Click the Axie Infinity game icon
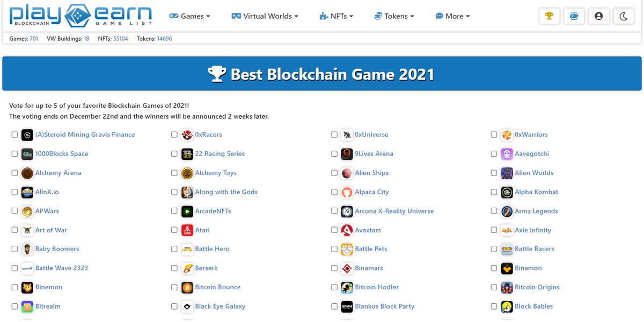The height and width of the screenshot is (322, 644). (506, 230)
